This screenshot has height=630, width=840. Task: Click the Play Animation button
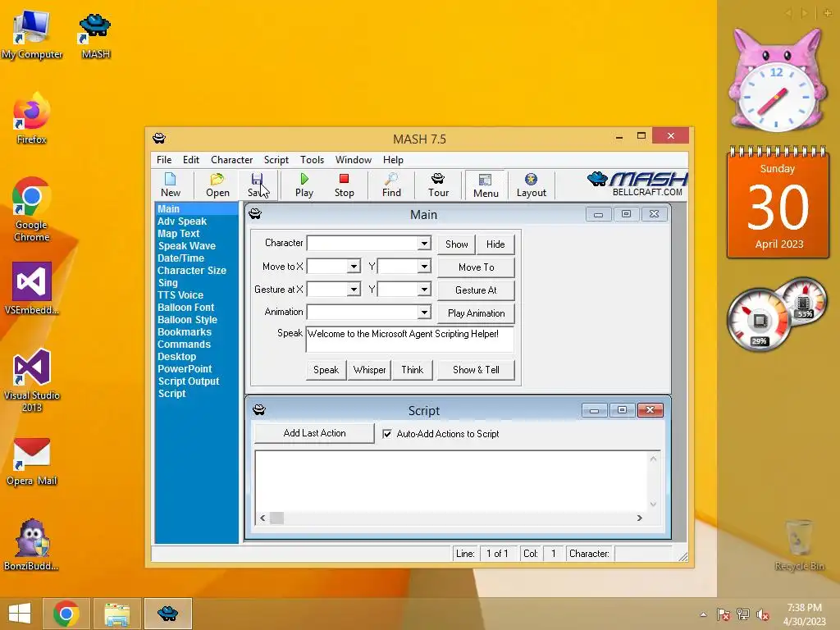pyautogui.click(x=476, y=313)
